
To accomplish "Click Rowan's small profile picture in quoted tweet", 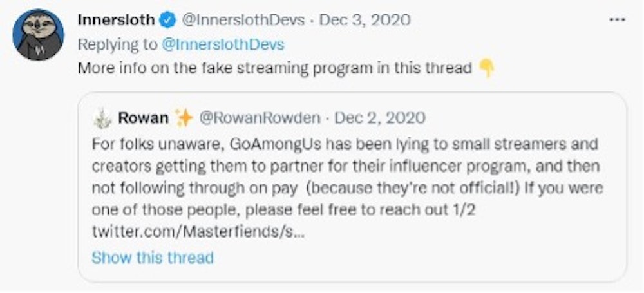I will click(x=102, y=118).
